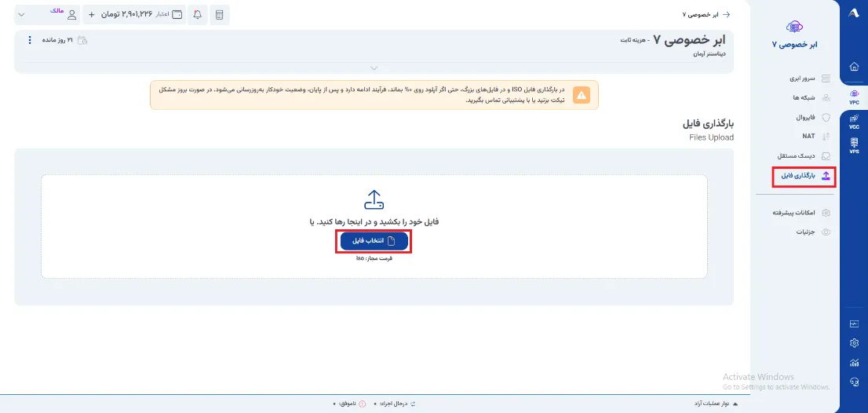Open the notifications bell

click(198, 15)
